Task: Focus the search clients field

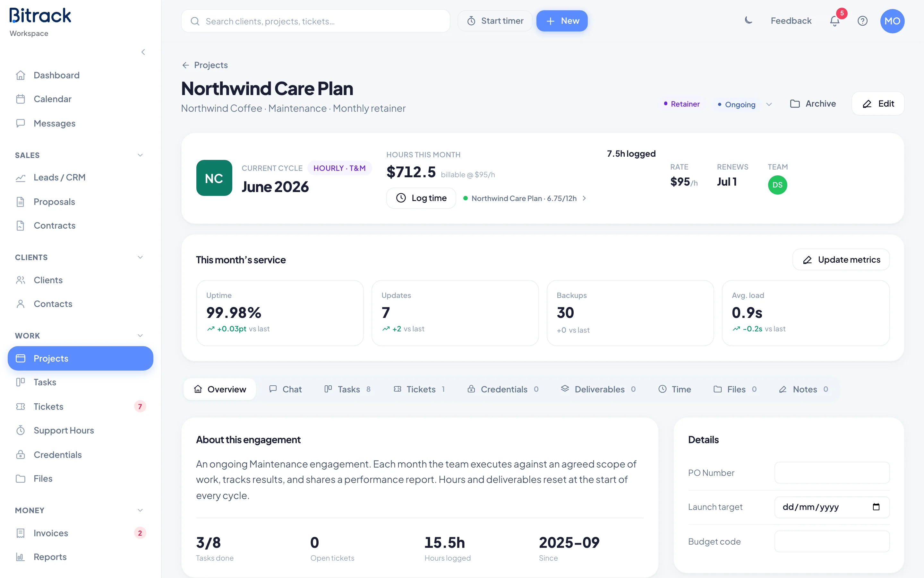Action: pos(315,21)
